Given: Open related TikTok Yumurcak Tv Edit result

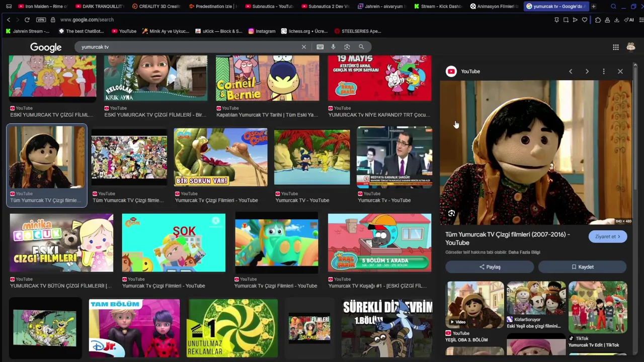Looking at the screenshot, I should click(x=598, y=315).
